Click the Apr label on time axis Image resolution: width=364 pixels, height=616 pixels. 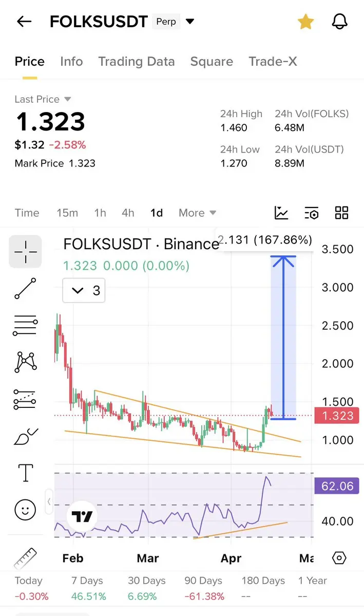tap(231, 558)
